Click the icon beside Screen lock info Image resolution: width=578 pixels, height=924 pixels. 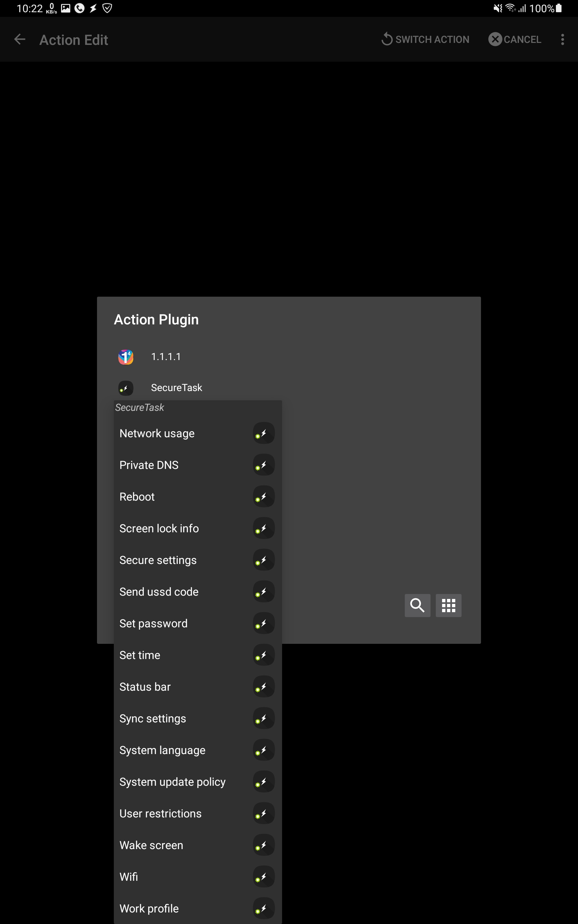pos(264,528)
